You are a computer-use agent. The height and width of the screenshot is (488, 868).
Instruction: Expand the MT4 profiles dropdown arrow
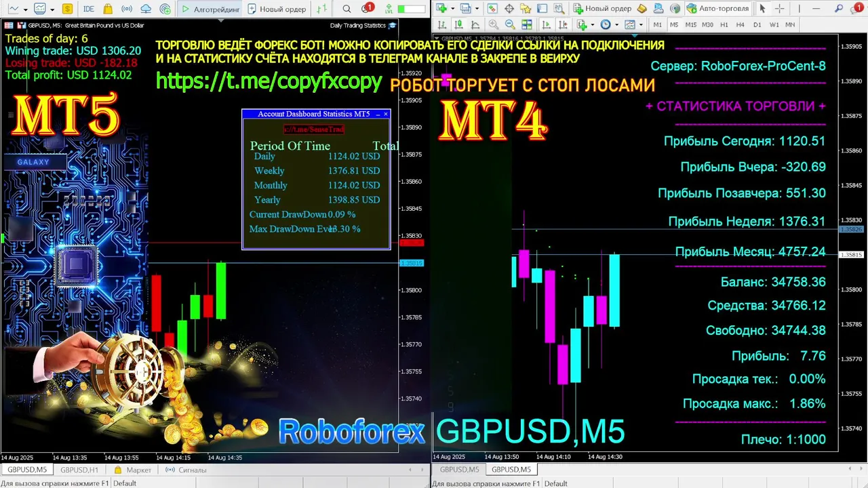(477, 9)
